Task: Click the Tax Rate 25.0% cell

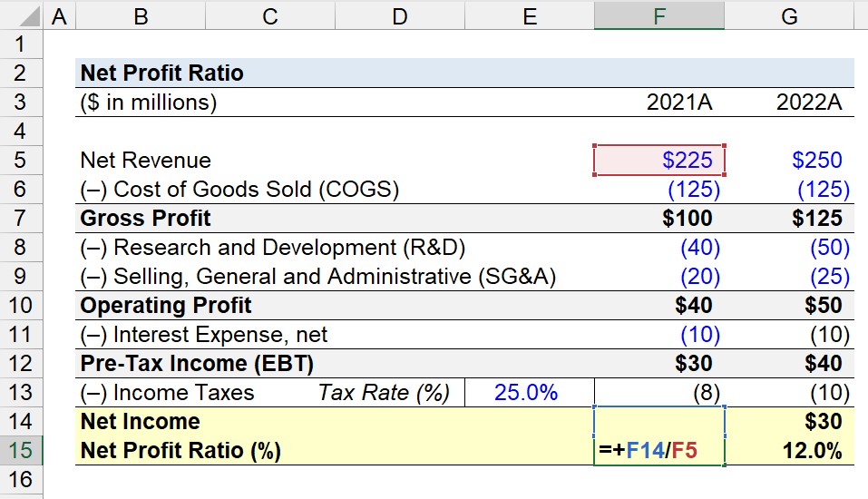Action: click(x=529, y=392)
